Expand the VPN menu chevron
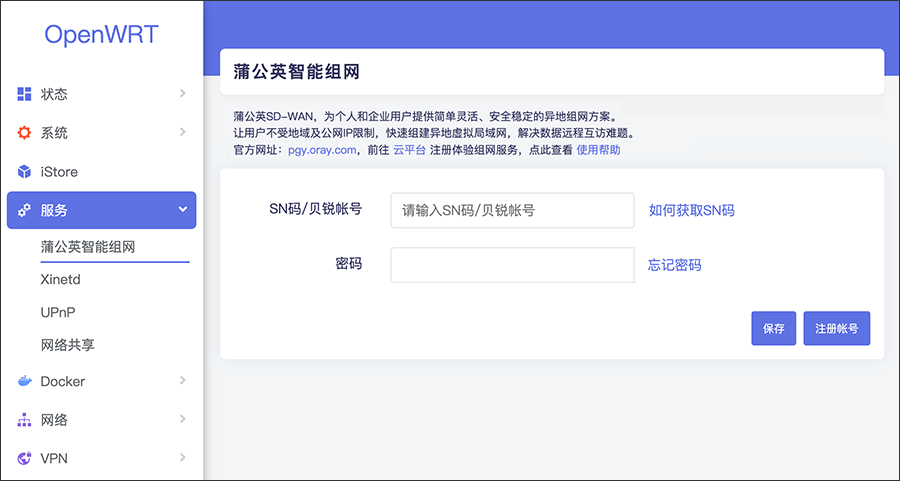The width and height of the screenshot is (900, 481). [x=183, y=457]
